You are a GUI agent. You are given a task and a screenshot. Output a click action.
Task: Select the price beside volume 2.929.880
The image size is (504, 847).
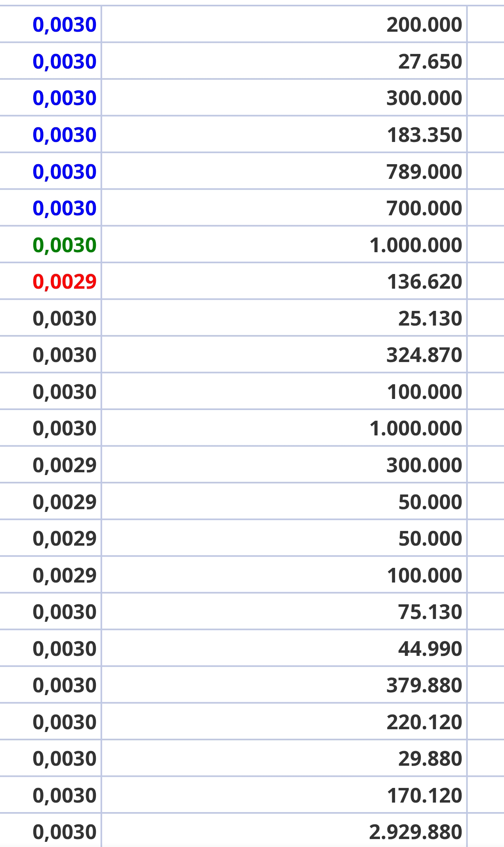(x=65, y=832)
